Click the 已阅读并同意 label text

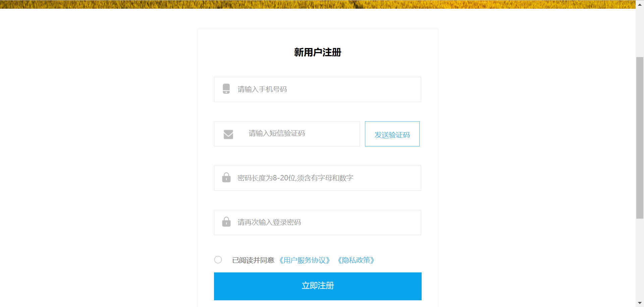[x=253, y=260]
